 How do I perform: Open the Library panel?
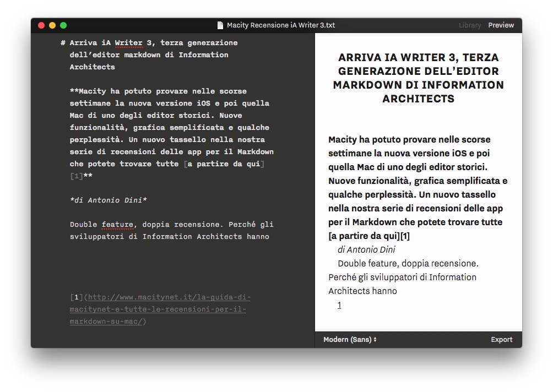point(470,25)
